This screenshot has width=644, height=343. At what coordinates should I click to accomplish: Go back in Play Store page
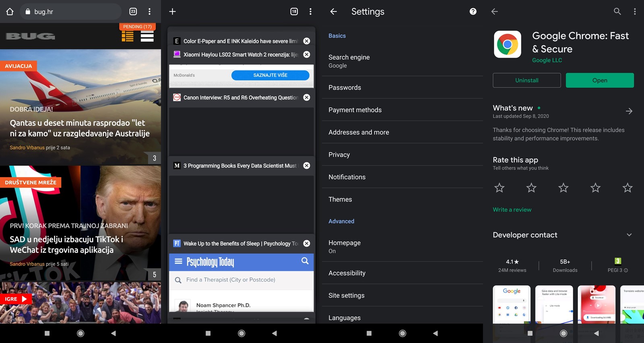(495, 12)
